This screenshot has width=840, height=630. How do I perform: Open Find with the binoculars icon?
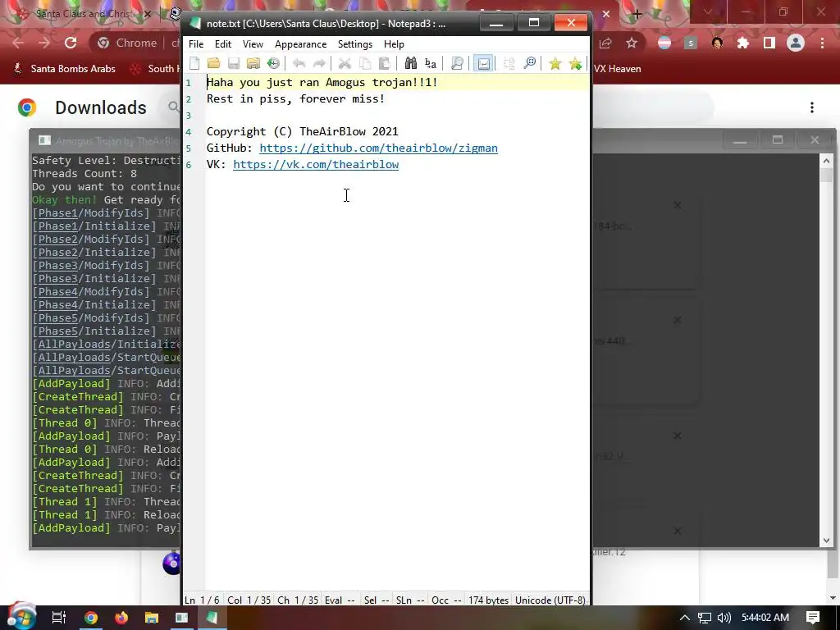410,63
